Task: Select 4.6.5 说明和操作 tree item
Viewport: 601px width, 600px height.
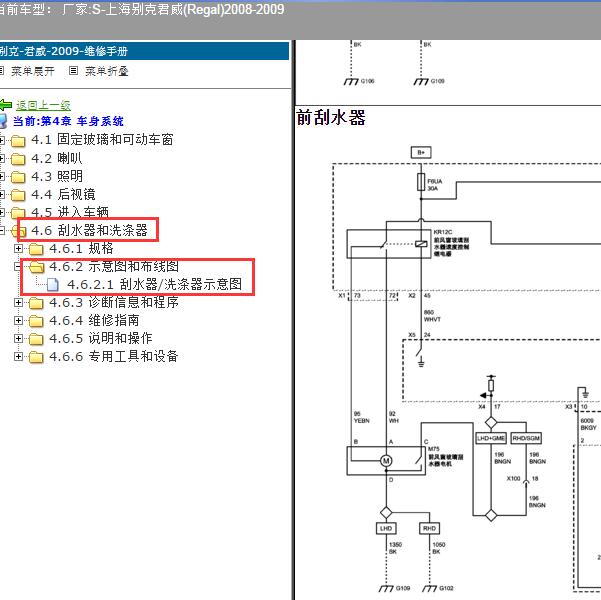Action: (x=101, y=338)
